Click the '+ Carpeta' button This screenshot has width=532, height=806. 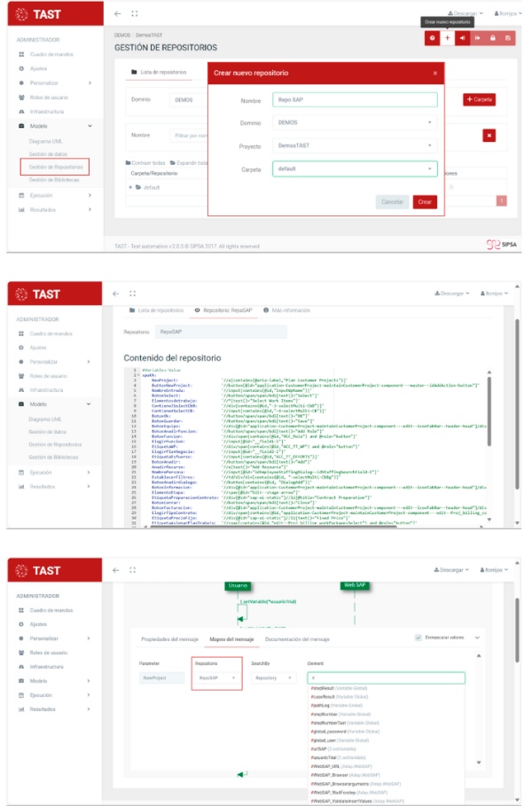click(479, 99)
